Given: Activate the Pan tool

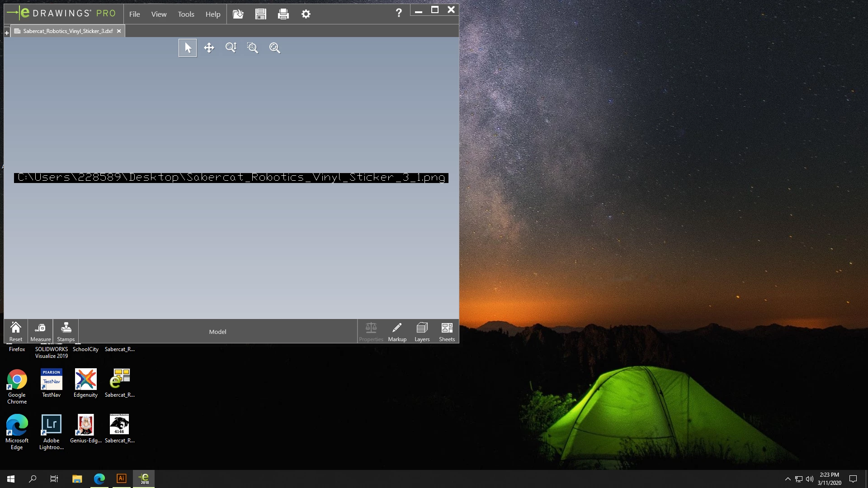Looking at the screenshot, I should (209, 48).
